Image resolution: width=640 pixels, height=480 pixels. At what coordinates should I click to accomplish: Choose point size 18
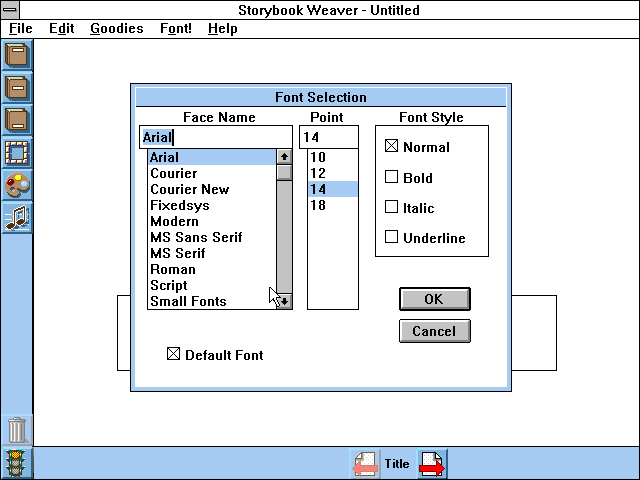[x=333, y=205]
